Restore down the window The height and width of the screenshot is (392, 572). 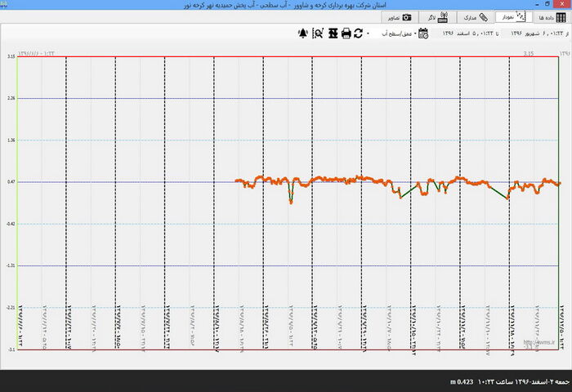click(x=547, y=4)
